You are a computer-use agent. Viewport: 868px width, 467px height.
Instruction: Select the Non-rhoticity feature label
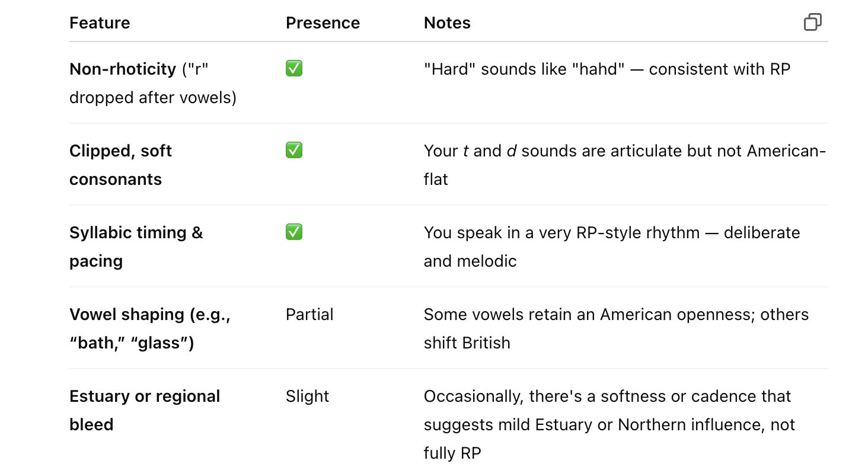click(x=123, y=69)
